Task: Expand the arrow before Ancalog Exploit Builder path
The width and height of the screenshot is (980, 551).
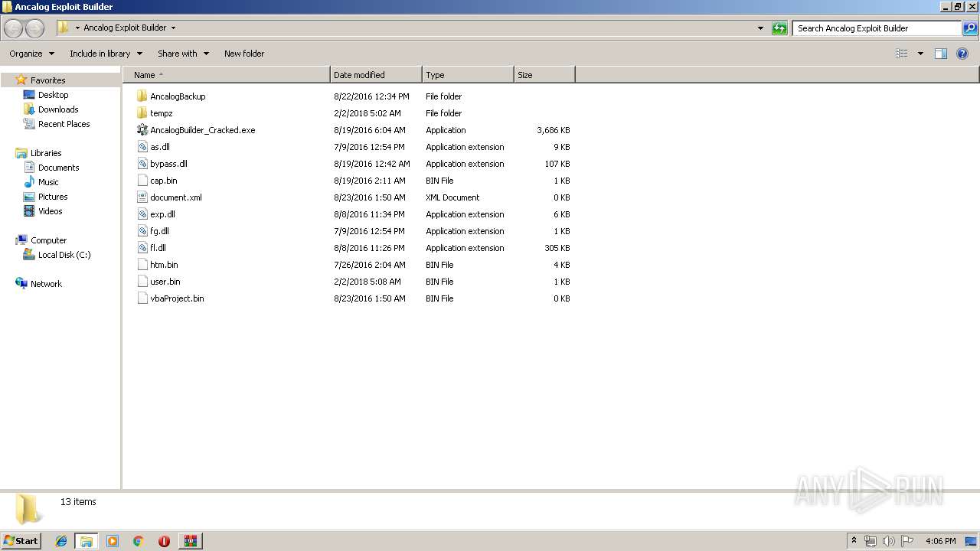Action: (77, 28)
